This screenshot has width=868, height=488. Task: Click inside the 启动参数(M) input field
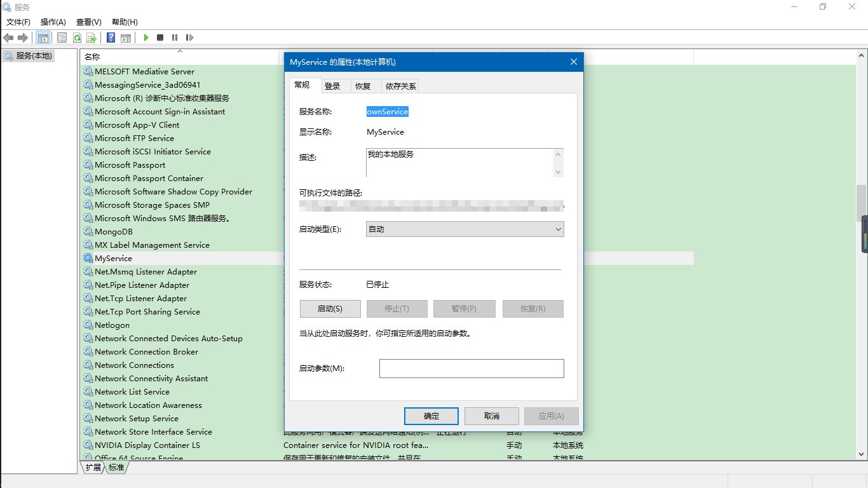tap(471, 369)
